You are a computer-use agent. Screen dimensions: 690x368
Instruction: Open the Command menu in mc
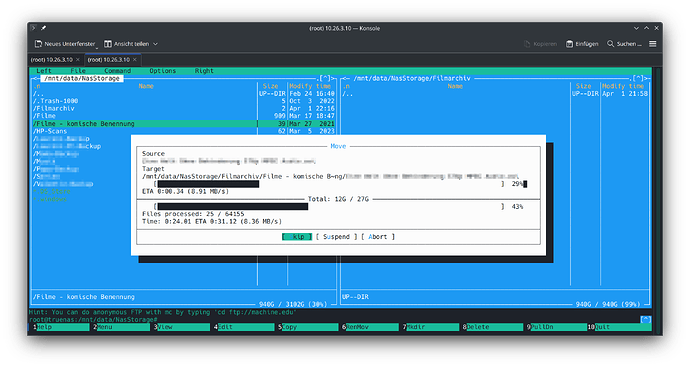[x=117, y=71]
